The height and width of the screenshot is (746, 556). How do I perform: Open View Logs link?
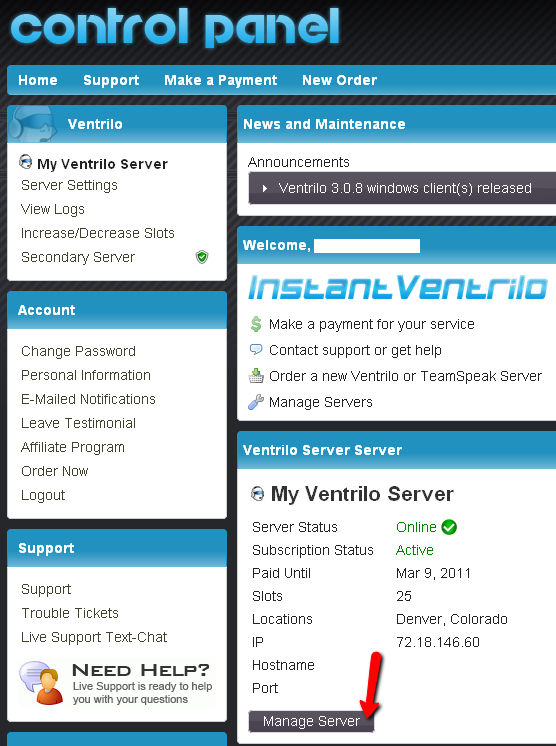53,209
